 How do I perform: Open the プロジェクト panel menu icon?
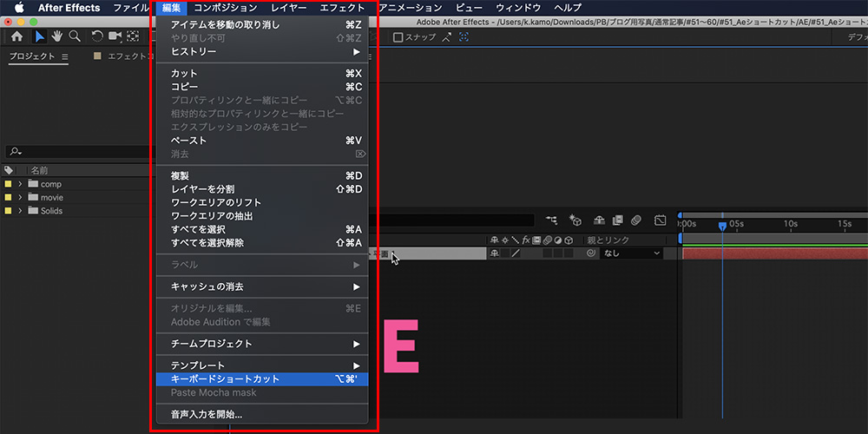[65, 56]
